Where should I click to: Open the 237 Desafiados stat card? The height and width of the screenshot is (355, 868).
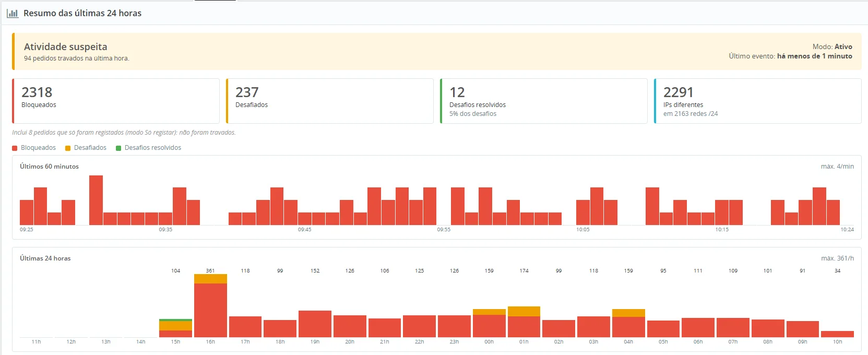click(330, 101)
